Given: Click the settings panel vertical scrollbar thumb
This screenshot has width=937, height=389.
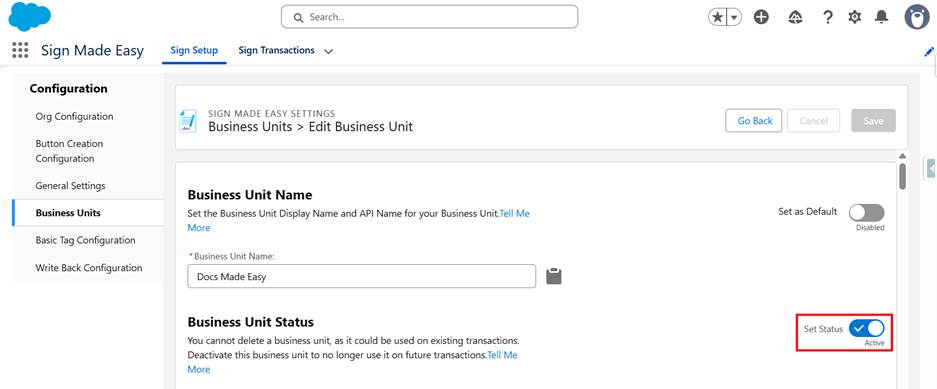Looking at the screenshot, I should (902, 176).
